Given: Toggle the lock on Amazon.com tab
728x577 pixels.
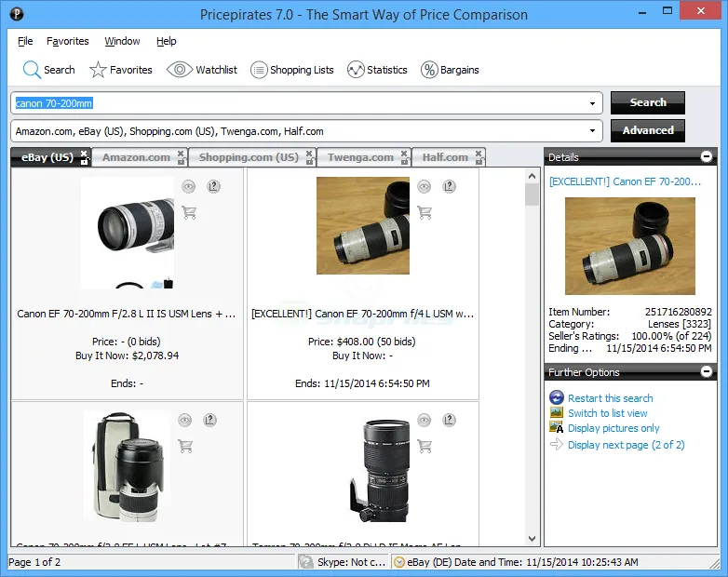Looking at the screenshot, I should pyautogui.click(x=181, y=161).
